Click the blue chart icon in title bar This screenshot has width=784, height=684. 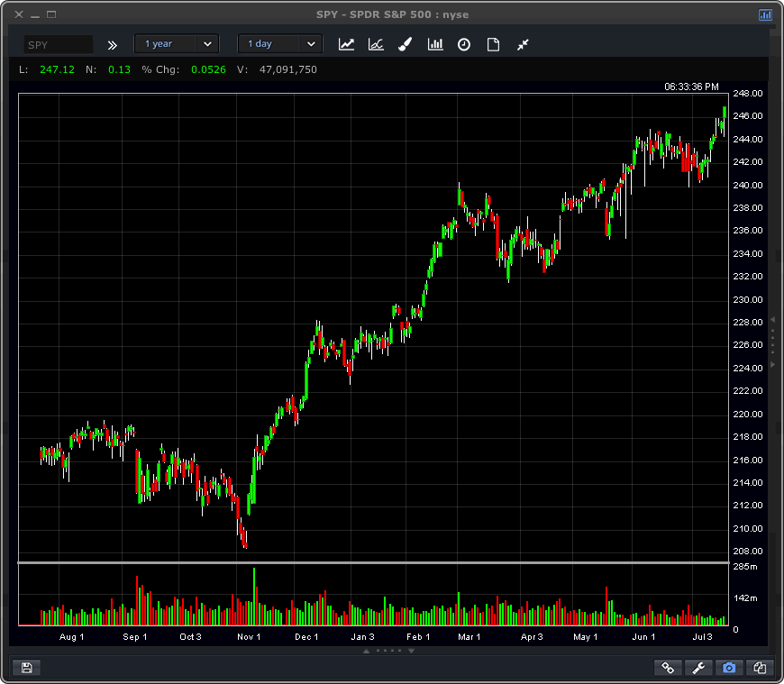[x=765, y=14]
